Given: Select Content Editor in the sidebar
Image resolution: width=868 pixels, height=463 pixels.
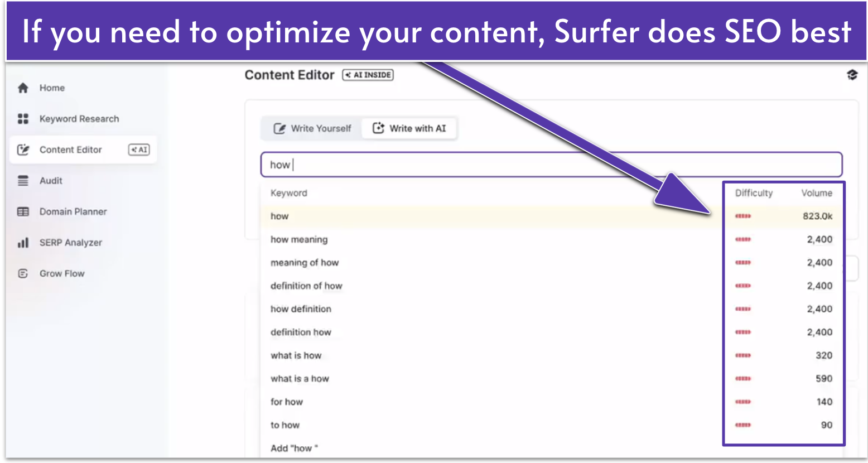Looking at the screenshot, I should coord(83,149).
